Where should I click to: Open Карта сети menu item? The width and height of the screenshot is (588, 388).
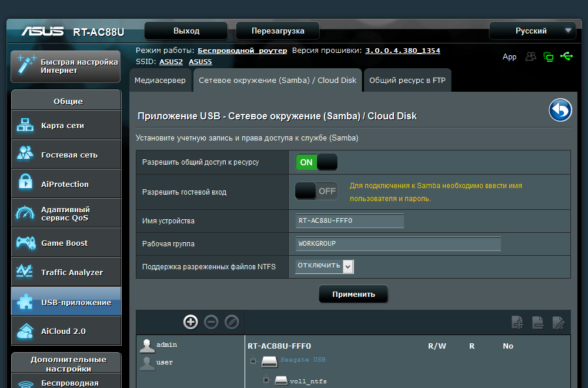[66, 125]
